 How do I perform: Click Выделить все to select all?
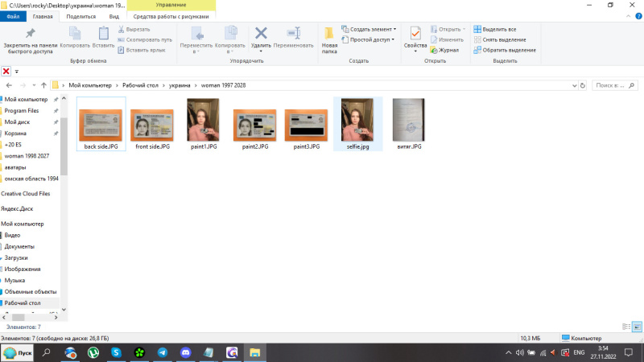click(x=499, y=29)
